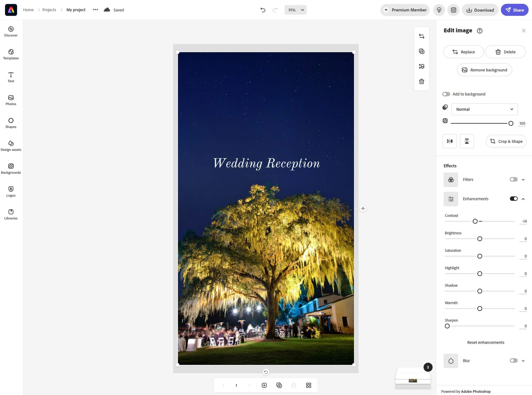The height and width of the screenshot is (395, 532).
Task: Expand the Blur effect section
Action: [x=523, y=361]
